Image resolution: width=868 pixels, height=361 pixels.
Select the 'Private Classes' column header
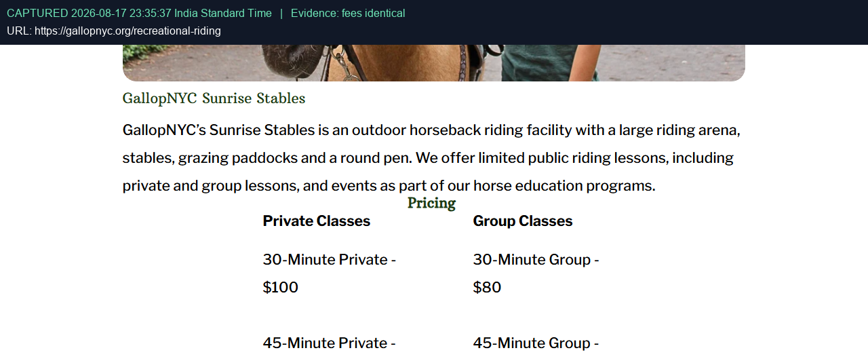tap(317, 221)
